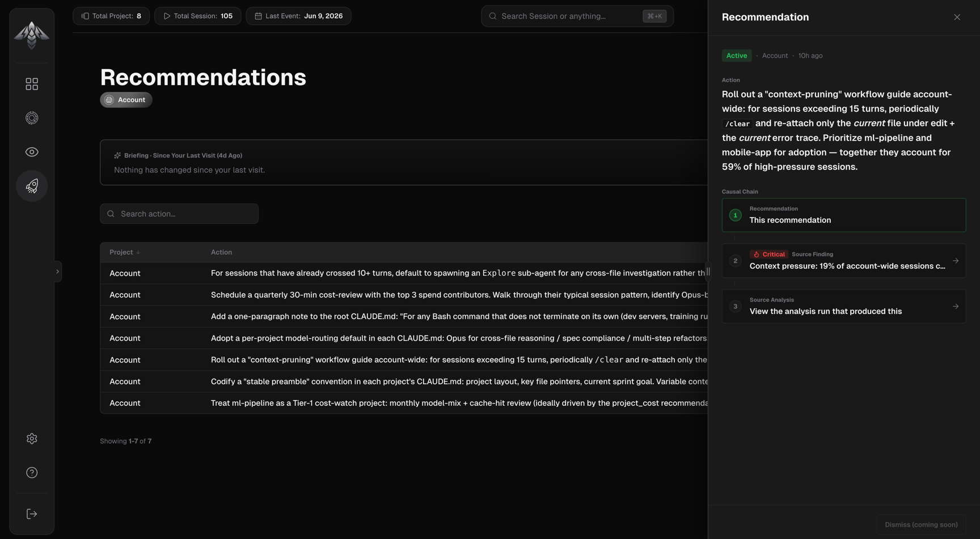Click the Total Session stat chip

click(x=198, y=16)
